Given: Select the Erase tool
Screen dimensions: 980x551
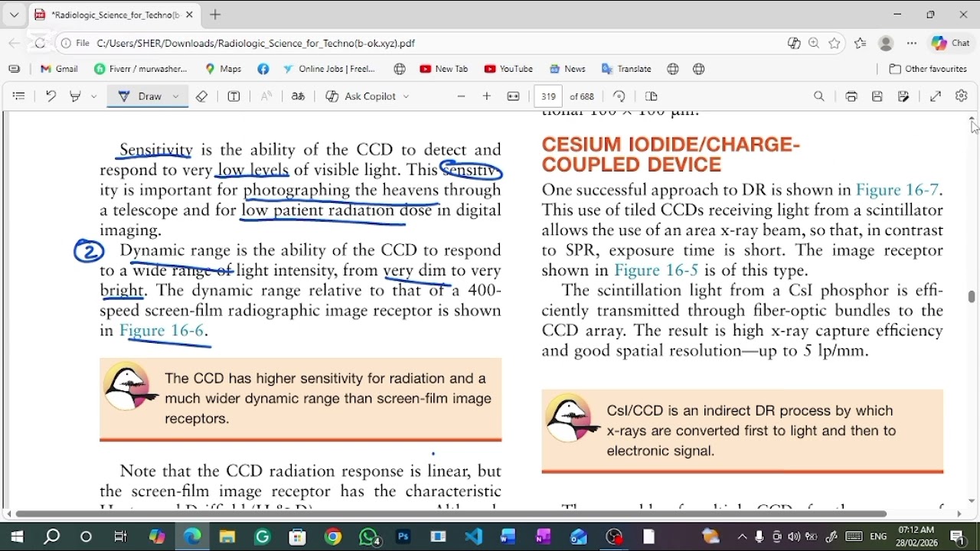Looking at the screenshot, I should pyautogui.click(x=202, y=96).
